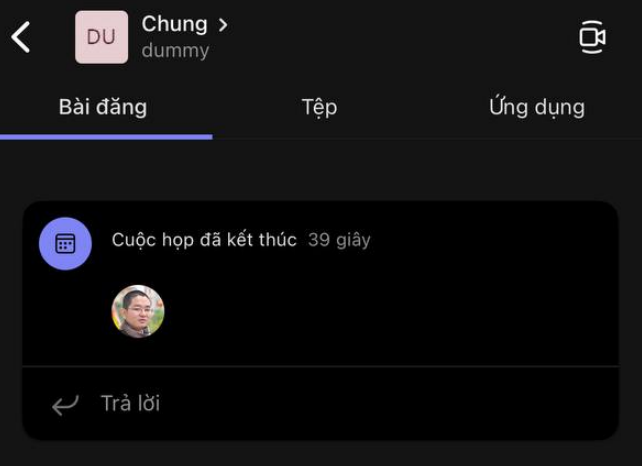Image resolution: width=642 pixels, height=466 pixels.
Task: Open the Tệp tab
Action: [x=319, y=107]
